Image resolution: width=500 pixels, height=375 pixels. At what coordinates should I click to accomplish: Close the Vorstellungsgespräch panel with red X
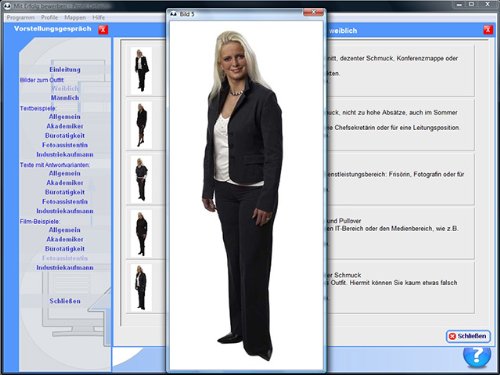pyautogui.click(x=103, y=29)
